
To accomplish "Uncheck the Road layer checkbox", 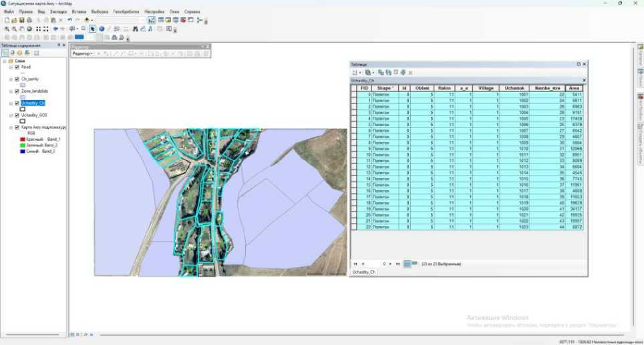I will tap(17, 67).
